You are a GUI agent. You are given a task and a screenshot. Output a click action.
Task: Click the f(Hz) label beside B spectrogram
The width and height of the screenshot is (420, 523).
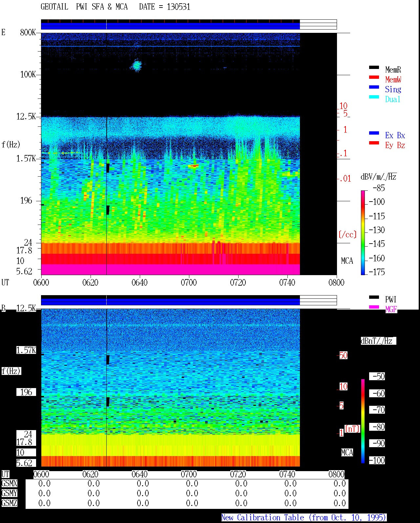11,371
